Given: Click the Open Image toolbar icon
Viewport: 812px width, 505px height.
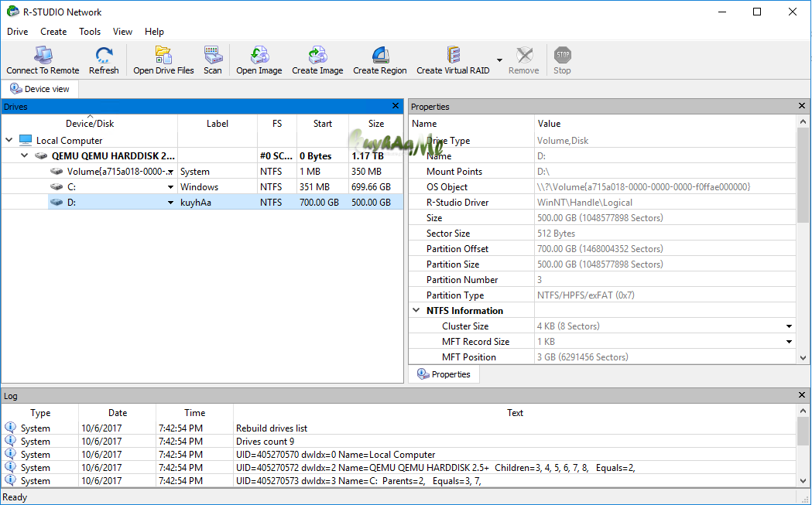Looking at the screenshot, I should click(x=259, y=54).
